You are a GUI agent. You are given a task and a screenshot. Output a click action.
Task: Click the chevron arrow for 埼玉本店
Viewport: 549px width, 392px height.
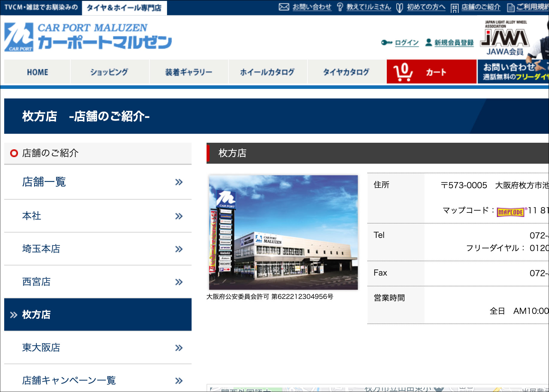(179, 249)
